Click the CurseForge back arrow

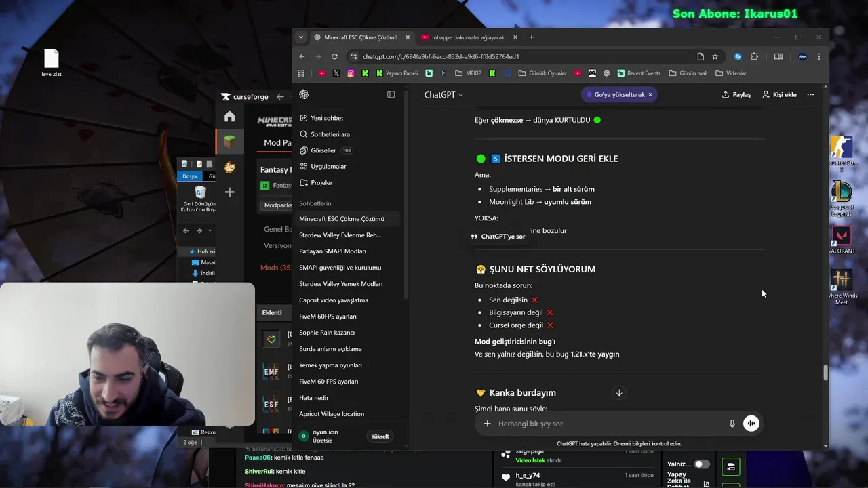pyautogui.click(x=280, y=96)
